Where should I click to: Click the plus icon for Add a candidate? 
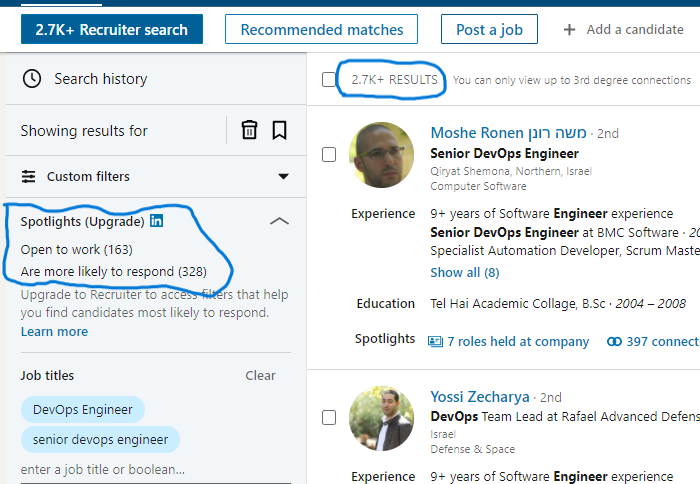tap(569, 29)
